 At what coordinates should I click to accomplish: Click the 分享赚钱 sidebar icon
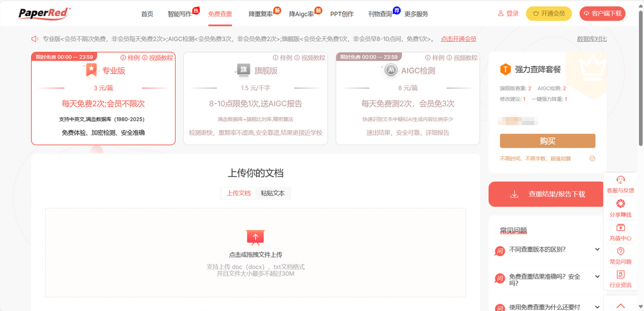click(x=621, y=204)
